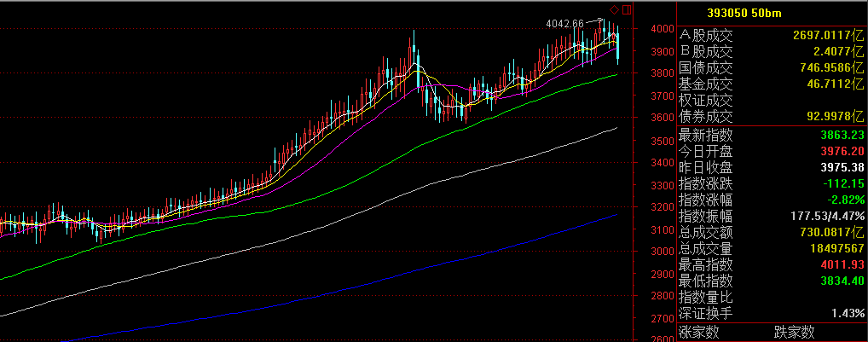Select the 总成交额 label
The image size is (868, 342).
click(706, 232)
